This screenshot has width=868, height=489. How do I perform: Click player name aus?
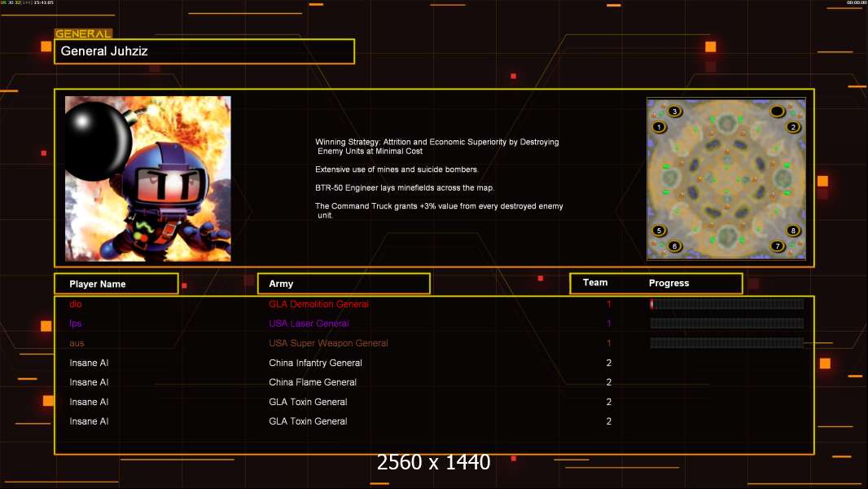tap(77, 343)
